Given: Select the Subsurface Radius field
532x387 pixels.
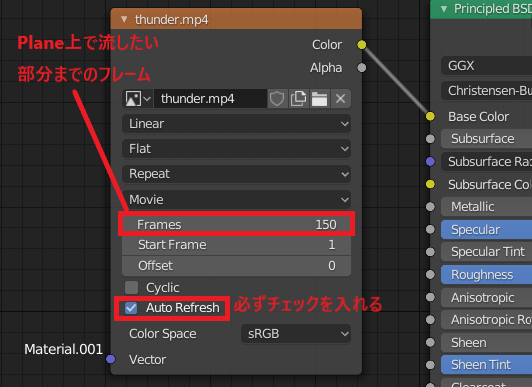Looking at the screenshot, I should click(486, 161).
